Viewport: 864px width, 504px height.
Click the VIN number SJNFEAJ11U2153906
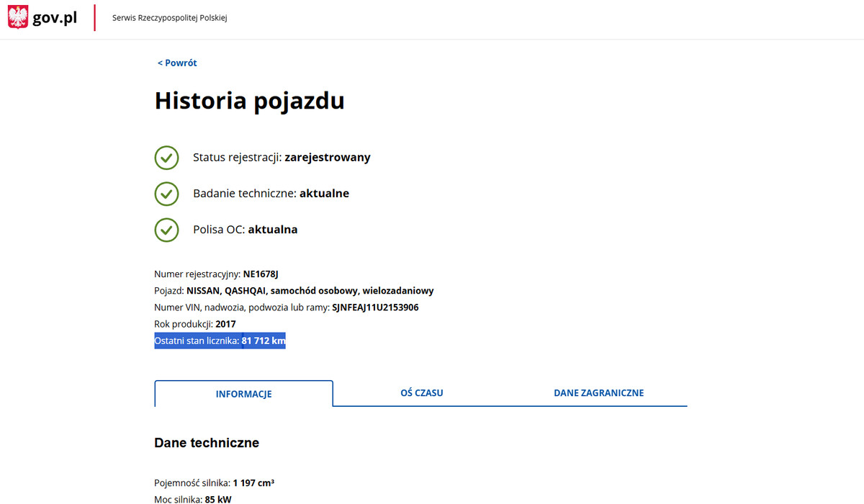[x=374, y=308]
